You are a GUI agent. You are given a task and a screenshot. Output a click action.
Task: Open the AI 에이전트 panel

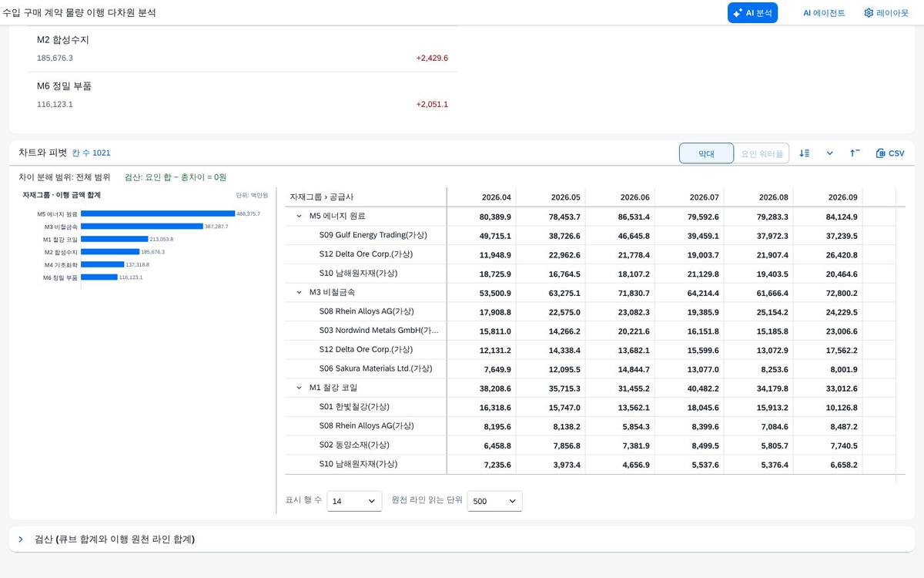point(824,12)
